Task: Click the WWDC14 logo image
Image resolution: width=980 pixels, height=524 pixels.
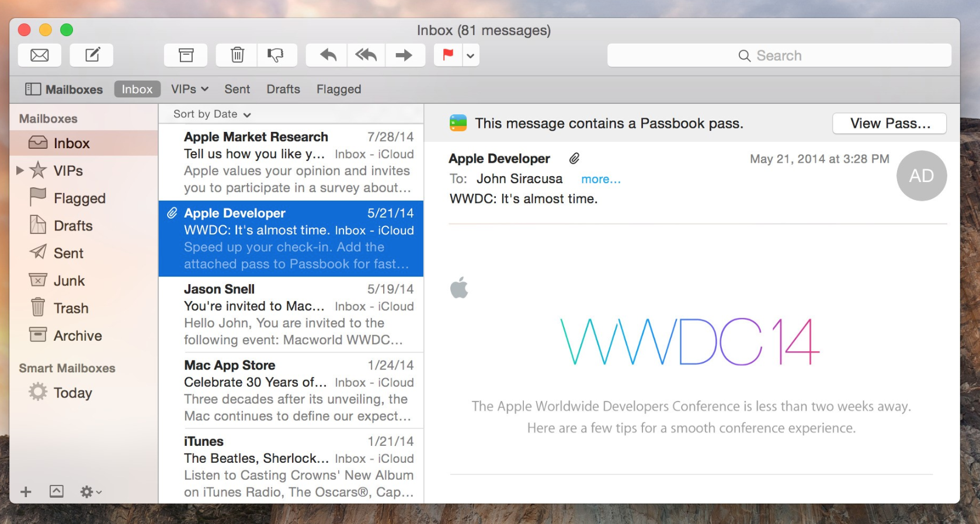Action: [x=690, y=342]
